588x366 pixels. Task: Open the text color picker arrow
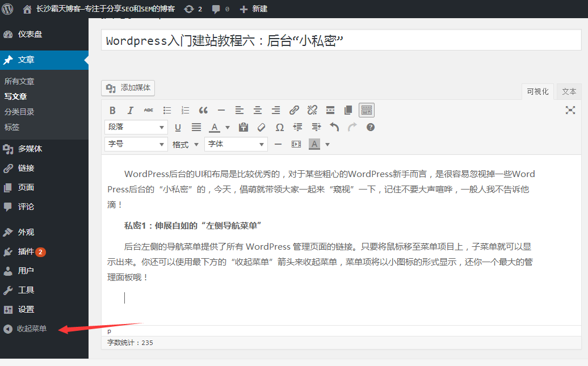[227, 128]
